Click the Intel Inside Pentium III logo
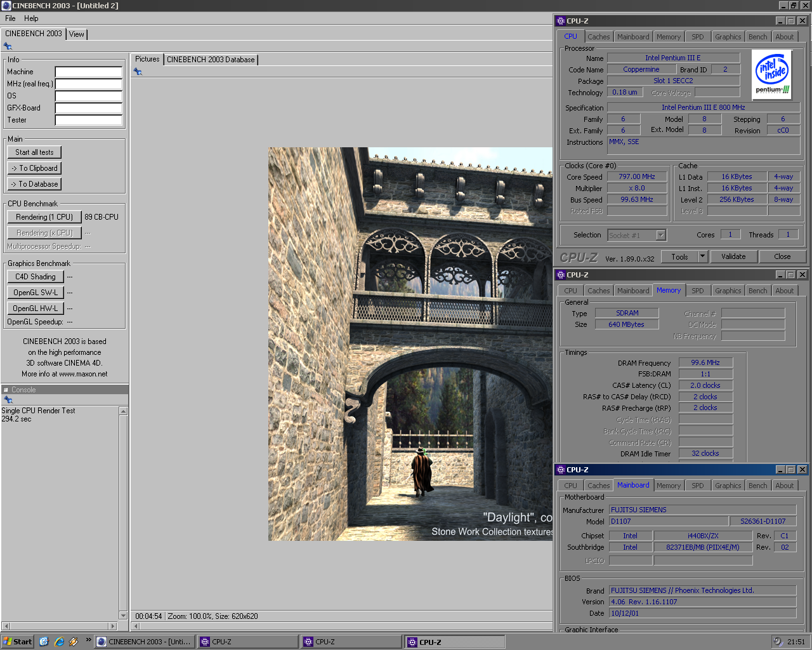812x650 pixels. click(x=772, y=76)
